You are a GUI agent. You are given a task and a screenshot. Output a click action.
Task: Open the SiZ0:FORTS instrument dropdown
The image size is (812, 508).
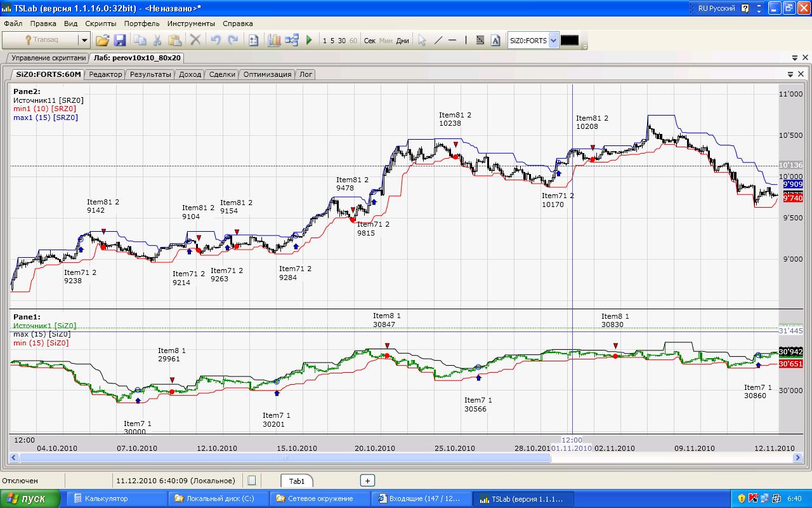point(553,40)
